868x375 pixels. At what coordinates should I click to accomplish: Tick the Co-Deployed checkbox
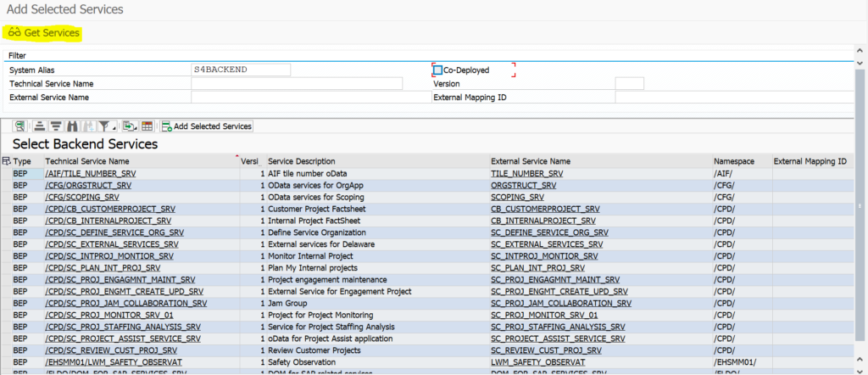[x=438, y=70]
